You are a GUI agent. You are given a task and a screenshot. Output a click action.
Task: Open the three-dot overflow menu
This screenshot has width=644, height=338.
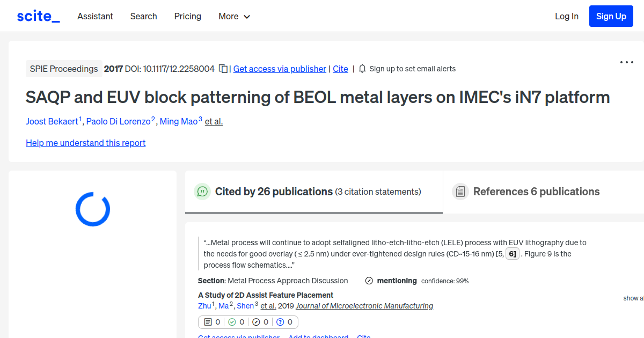626,62
